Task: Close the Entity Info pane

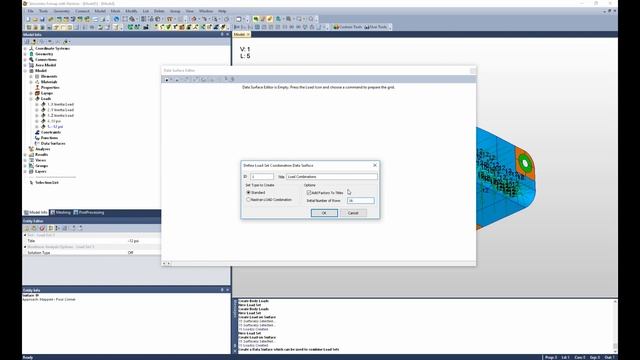Action: 227,290
